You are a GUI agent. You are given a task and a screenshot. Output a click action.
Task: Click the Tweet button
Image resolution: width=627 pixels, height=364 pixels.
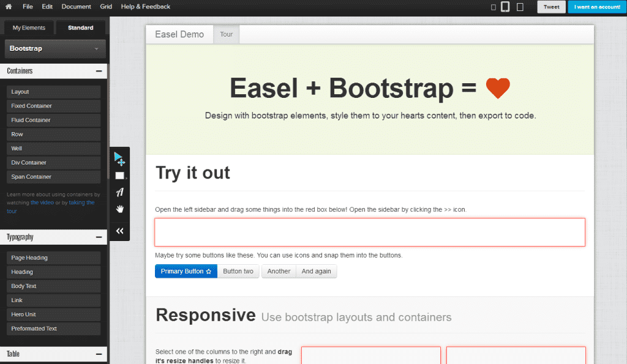(x=551, y=7)
